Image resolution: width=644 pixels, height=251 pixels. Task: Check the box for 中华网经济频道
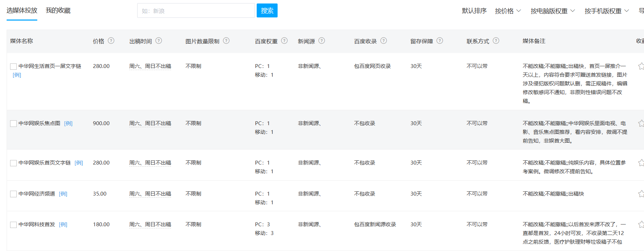coord(14,194)
